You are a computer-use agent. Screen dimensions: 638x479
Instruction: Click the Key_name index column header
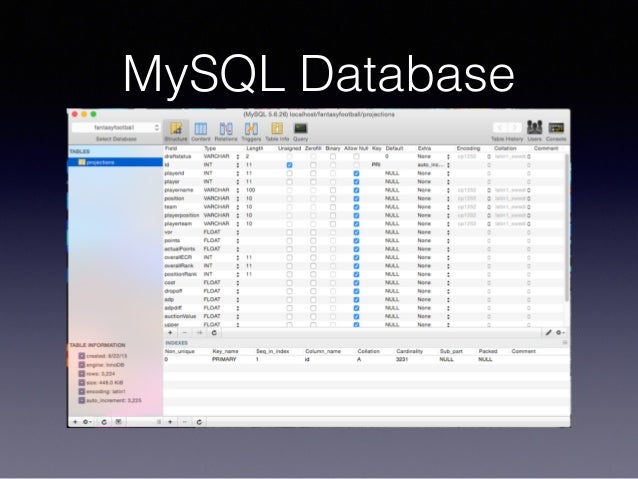[x=225, y=351]
